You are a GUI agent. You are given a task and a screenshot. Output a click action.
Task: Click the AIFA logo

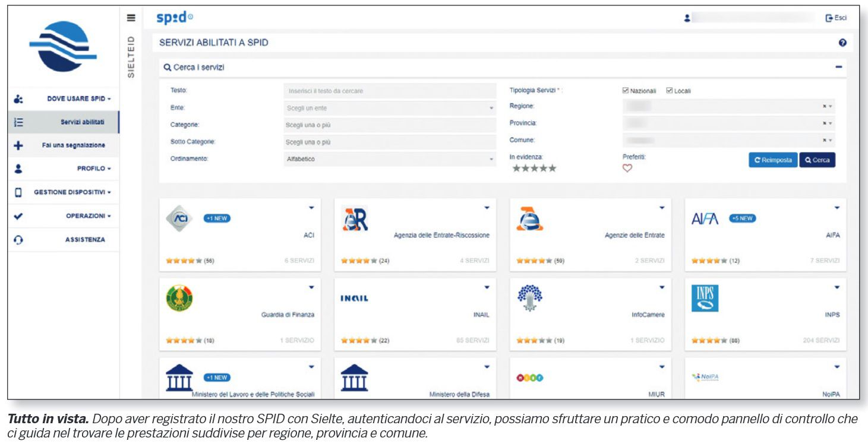(705, 219)
